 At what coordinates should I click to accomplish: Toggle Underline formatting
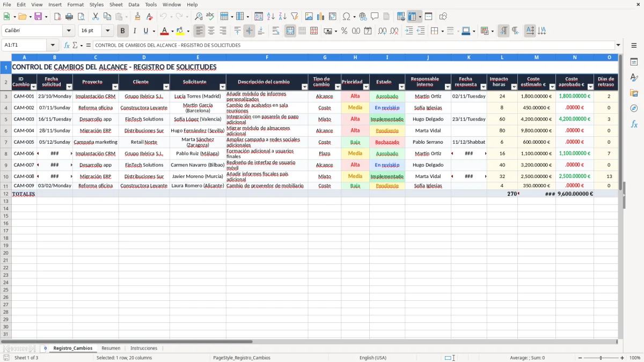[x=145, y=31]
